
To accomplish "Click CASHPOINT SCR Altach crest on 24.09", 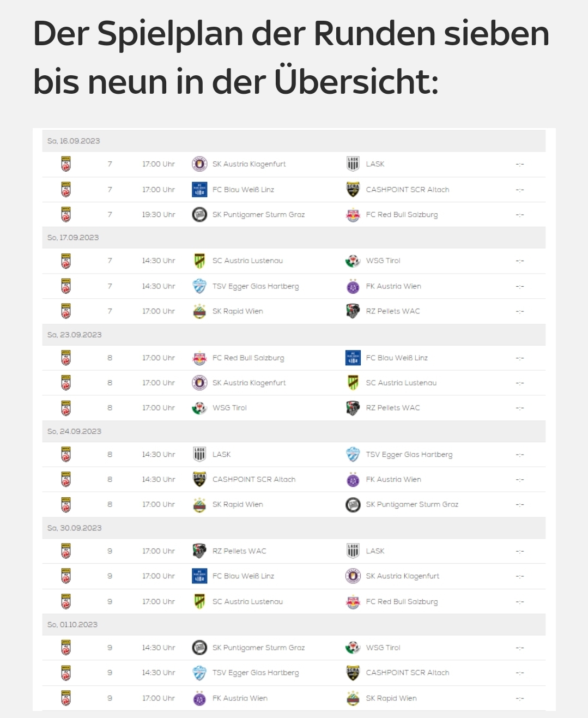I will 199,479.
